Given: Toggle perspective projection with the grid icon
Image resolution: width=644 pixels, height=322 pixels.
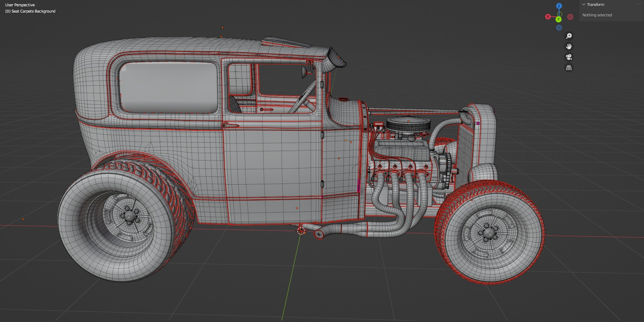Looking at the screenshot, I should (x=569, y=67).
